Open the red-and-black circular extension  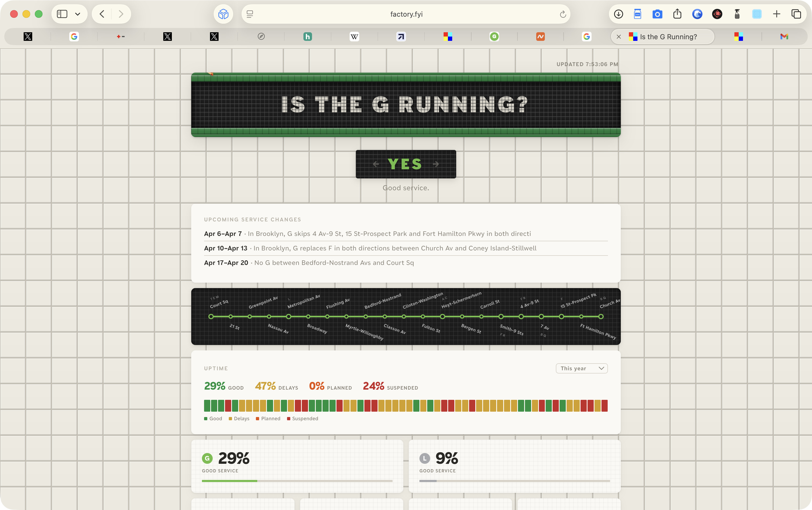717,14
